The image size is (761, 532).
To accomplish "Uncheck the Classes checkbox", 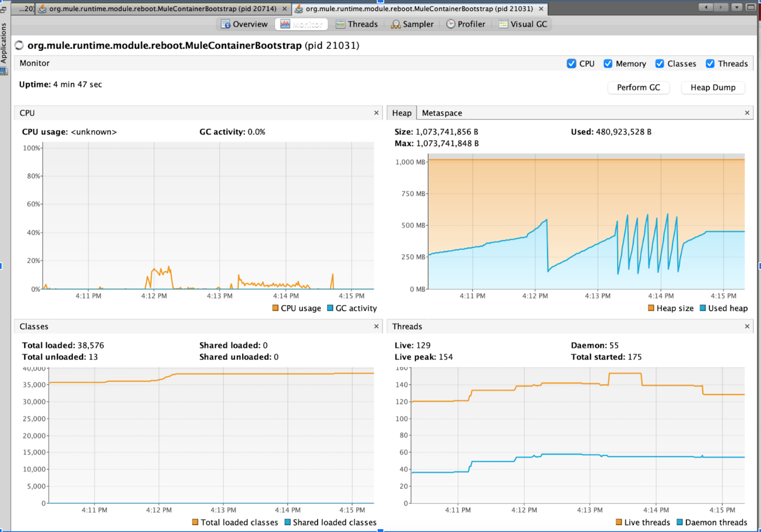I will pyautogui.click(x=659, y=64).
